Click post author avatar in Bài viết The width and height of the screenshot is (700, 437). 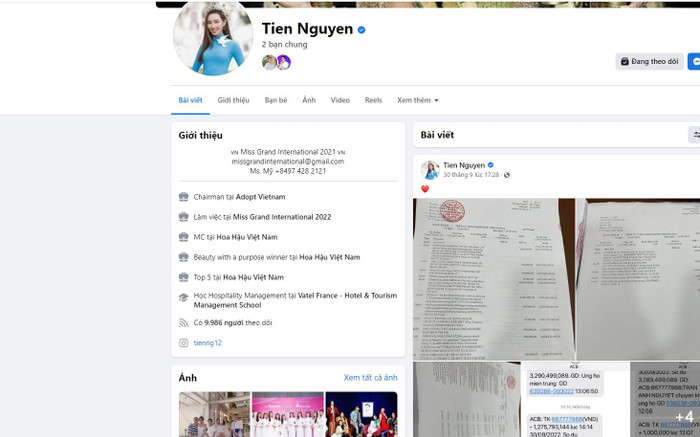tap(430, 169)
